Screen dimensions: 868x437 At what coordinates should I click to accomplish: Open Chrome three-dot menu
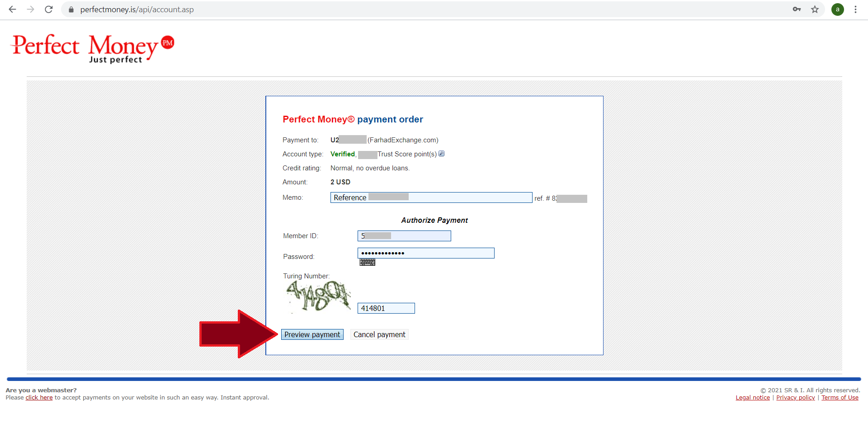coord(855,9)
